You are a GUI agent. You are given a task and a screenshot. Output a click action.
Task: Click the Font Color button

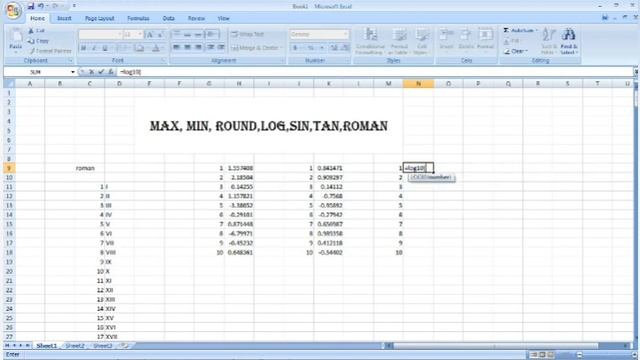[156, 49]
